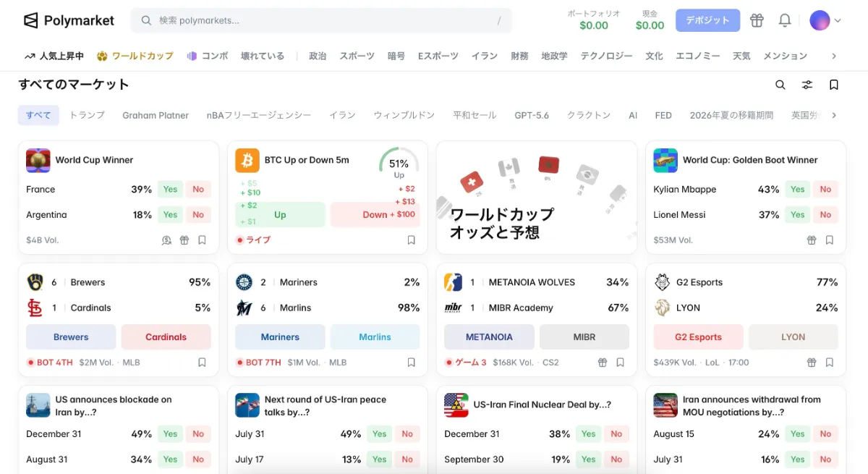Open the コンボ tab
This screenshot has width=868, height=474.
pos(208,56)
